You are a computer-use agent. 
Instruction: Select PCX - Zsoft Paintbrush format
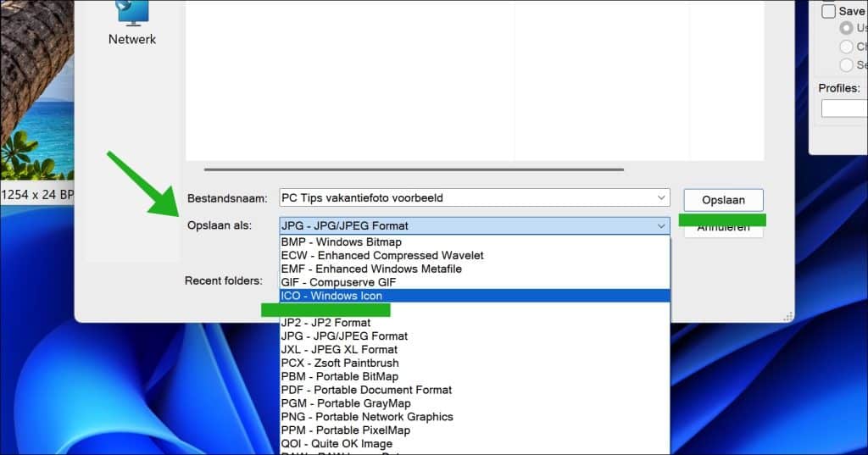coord(475,363)
